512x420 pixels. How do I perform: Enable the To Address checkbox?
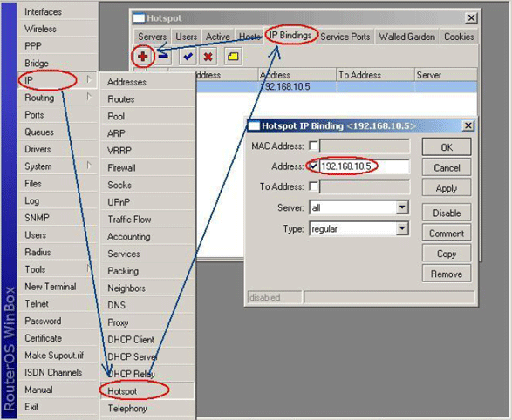(x=313, y=186)
